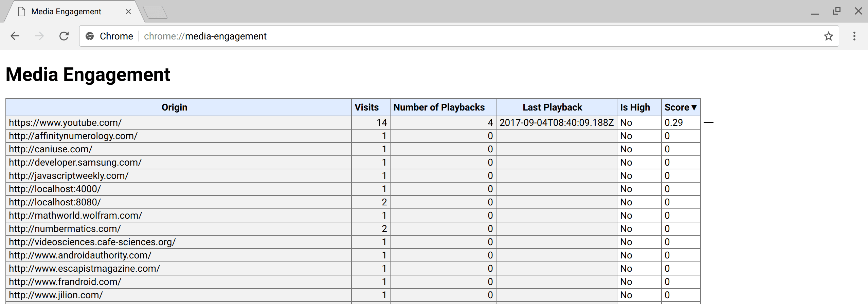This screenshot has width=868, height=304.
Task: Click the browser back arrow
Action: click(15, 36)
